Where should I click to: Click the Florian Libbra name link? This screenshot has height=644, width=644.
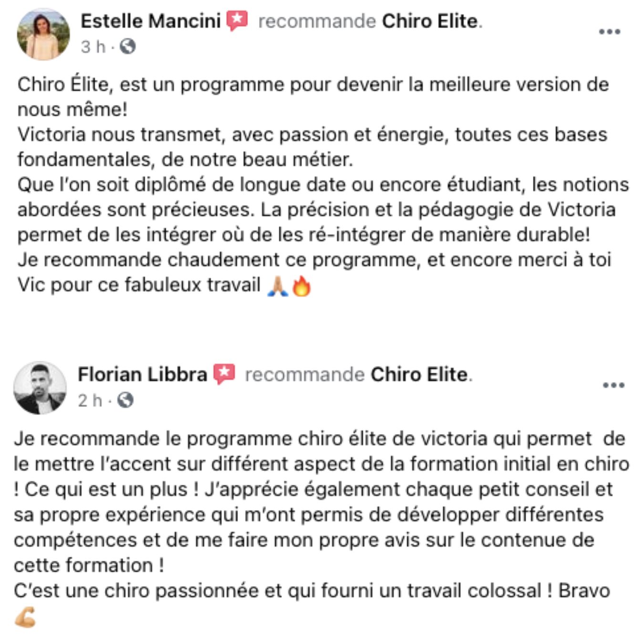(x=142, y=374)
